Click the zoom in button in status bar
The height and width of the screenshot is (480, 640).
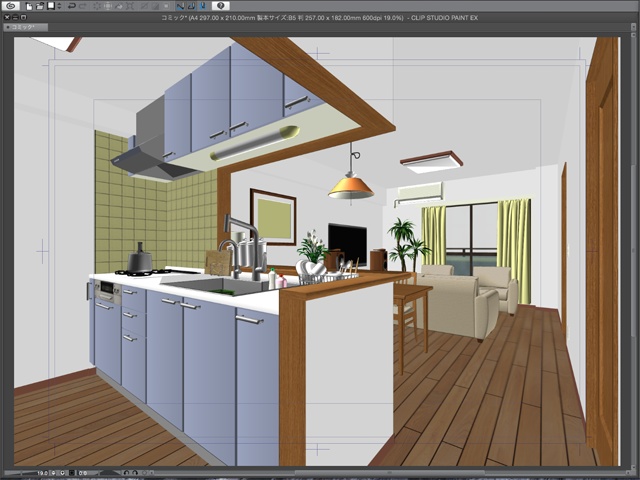[x=62, y=473]
